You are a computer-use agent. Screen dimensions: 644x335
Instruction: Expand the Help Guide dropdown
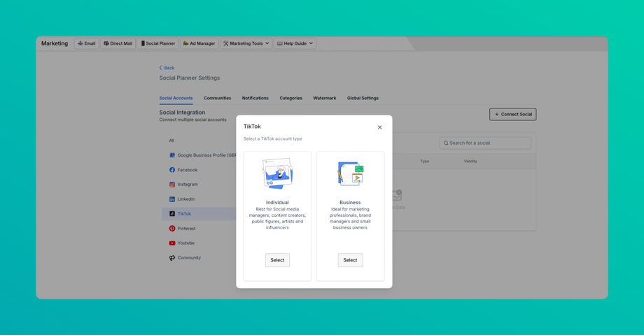[x=295, y=43]
